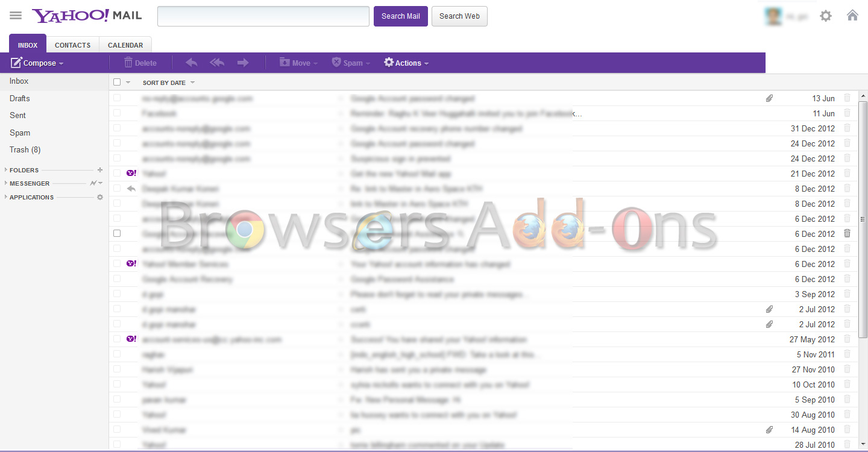Click the Yahoo! Mail logo

(x=87, y=16)
